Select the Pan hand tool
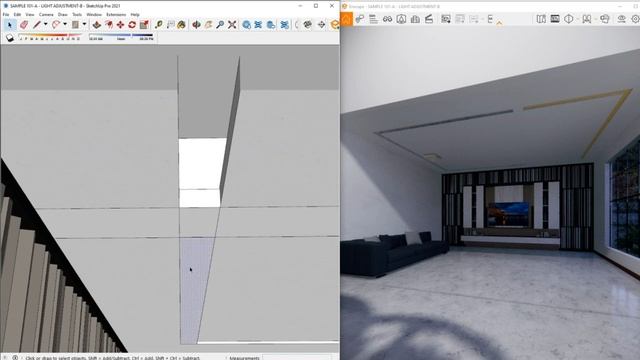Viewport: 640px width, 360px height. (208, 25)
